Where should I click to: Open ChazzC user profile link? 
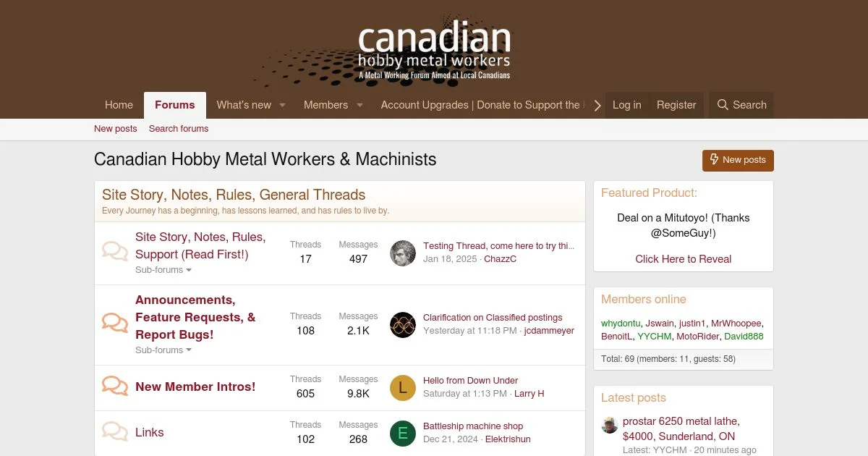501,259
